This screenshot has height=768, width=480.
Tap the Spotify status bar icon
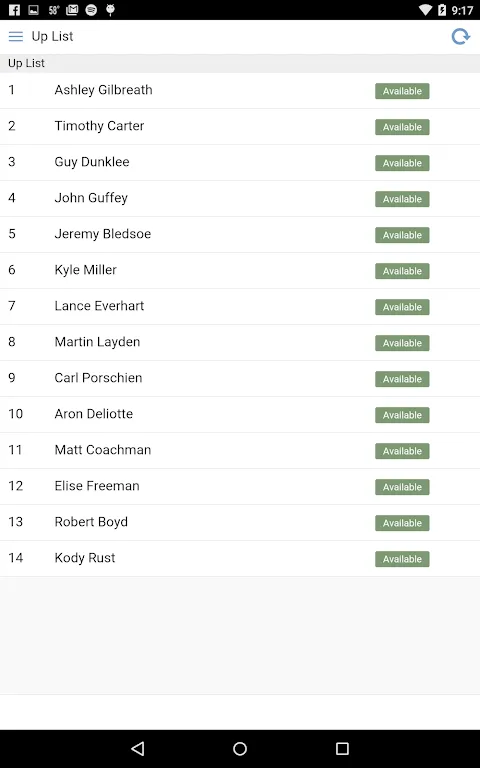pyautogui.click(x=91, y=10)
